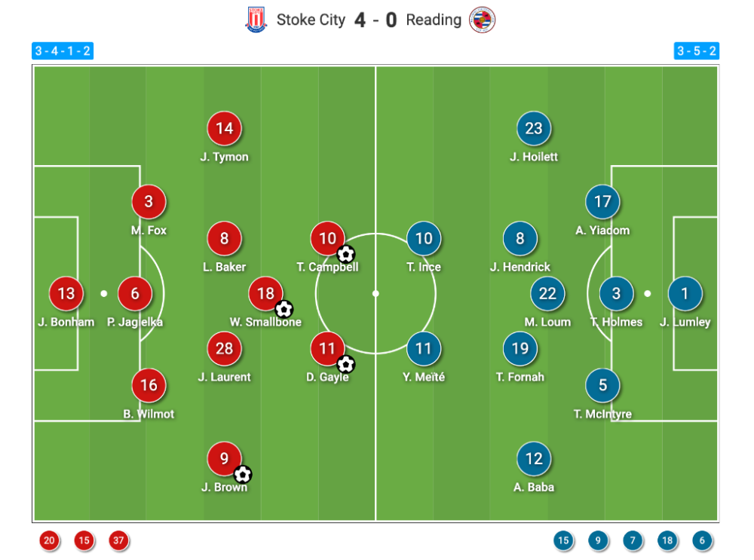Screen dimensions: 754x560
Task: Select T. Campbell's number 10 marker
Action: click(x=327, y=239)
